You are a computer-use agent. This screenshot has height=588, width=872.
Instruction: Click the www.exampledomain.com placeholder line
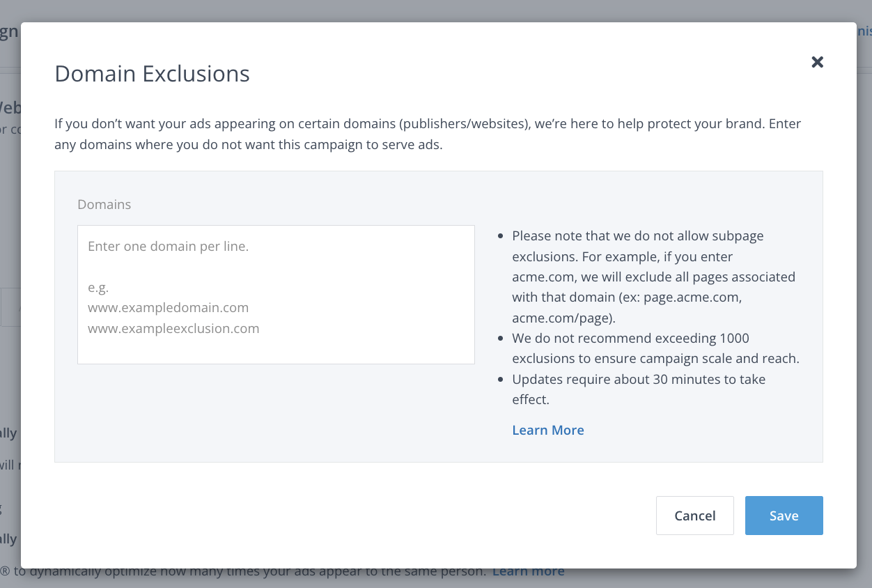(x=168, y=307)
